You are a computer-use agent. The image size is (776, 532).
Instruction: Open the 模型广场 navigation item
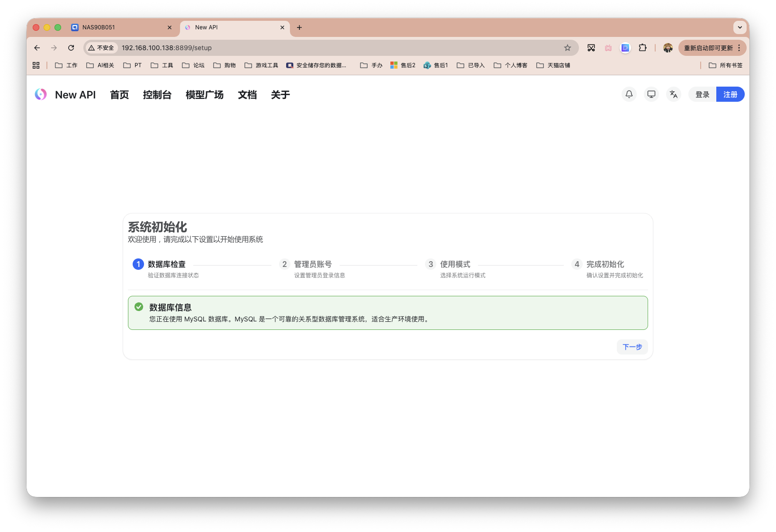tap(204, 95)
